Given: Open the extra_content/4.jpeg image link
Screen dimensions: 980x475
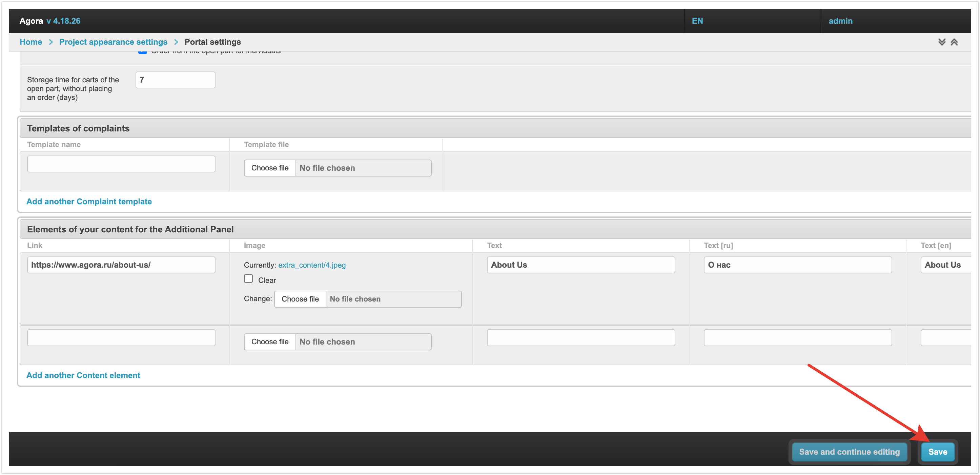Looking at the screenshot, I should tap(311, 265).
